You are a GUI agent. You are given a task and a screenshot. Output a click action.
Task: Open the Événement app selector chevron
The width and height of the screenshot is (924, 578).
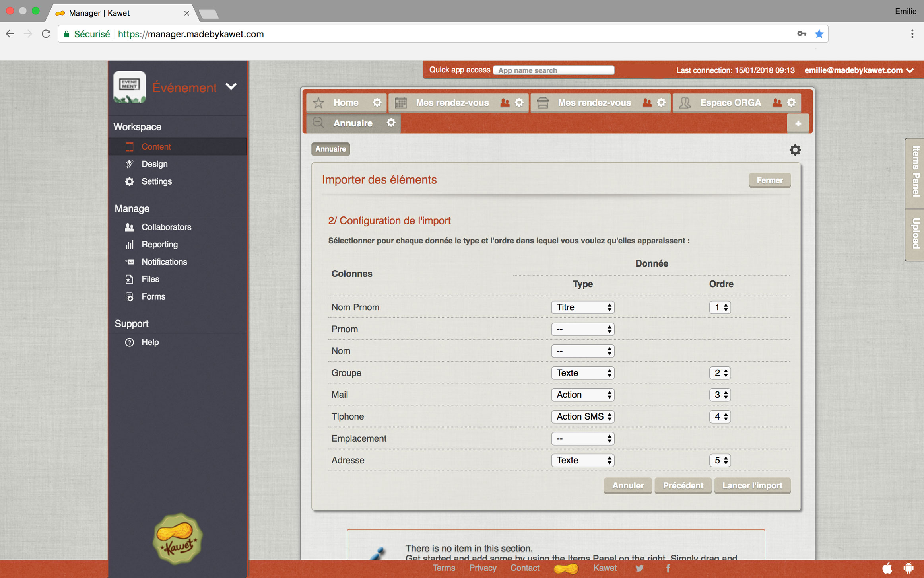pos(231,86)
